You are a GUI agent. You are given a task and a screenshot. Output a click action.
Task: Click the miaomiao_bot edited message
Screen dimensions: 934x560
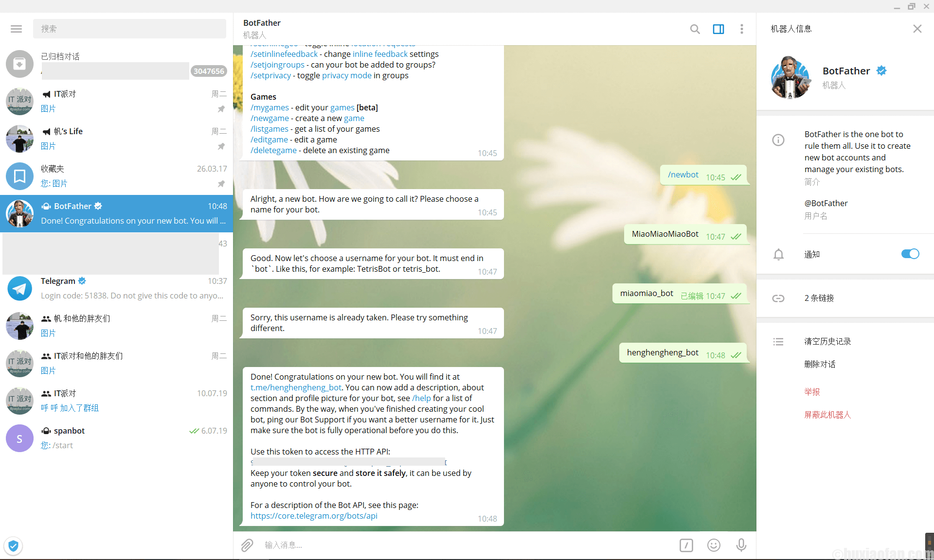pyautogui.click(x=681, y=294)
